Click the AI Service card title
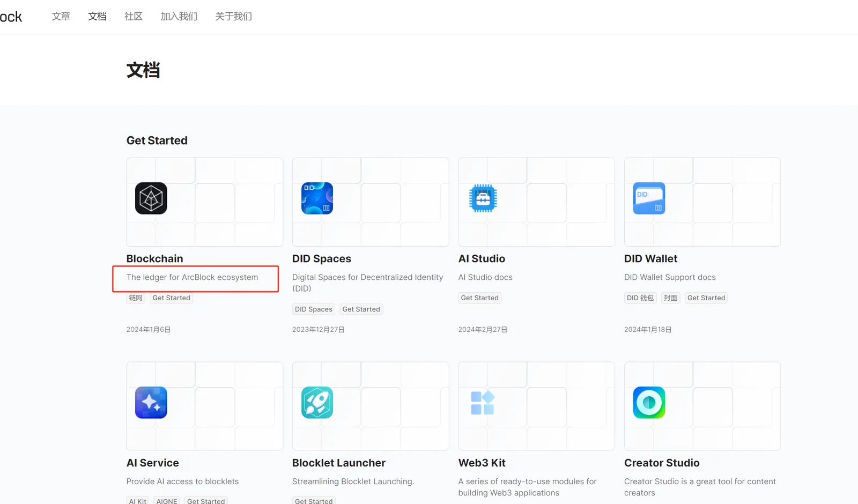The image size is (858, 504). point(153,463)
